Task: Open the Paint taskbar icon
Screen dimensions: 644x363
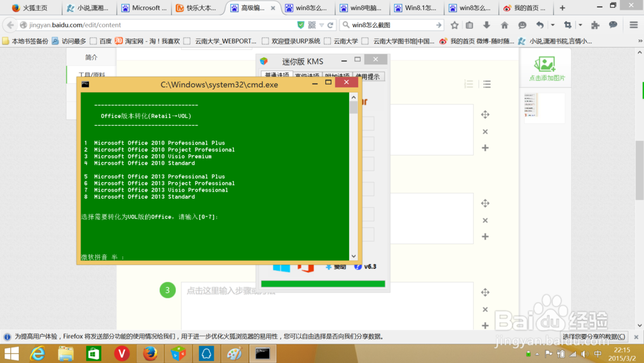Action: [x=234, y=354]
